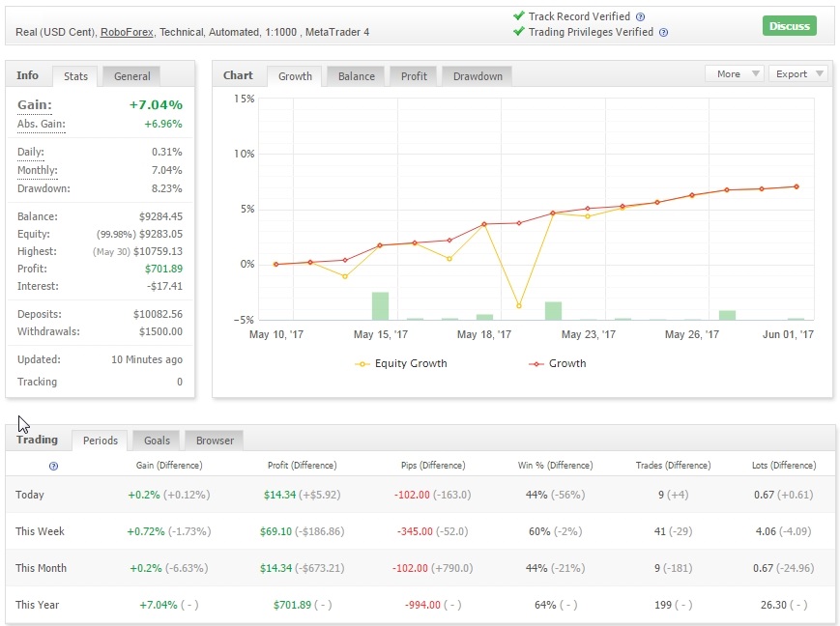Open the Browser tab in Trading panel
The image size is (840, 626).
click(215, 441)
